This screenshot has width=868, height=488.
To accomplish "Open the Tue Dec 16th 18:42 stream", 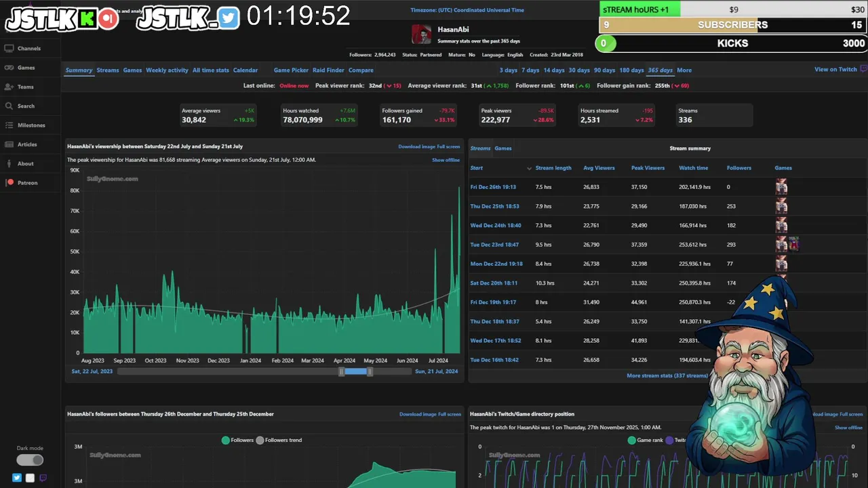I will point(494,360).
